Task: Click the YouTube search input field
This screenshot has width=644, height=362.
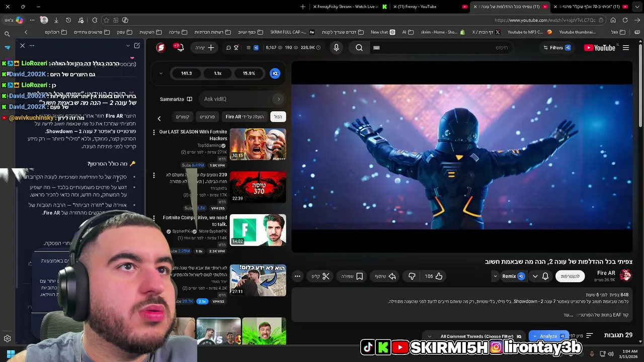Action: click(x=443, y=48)
